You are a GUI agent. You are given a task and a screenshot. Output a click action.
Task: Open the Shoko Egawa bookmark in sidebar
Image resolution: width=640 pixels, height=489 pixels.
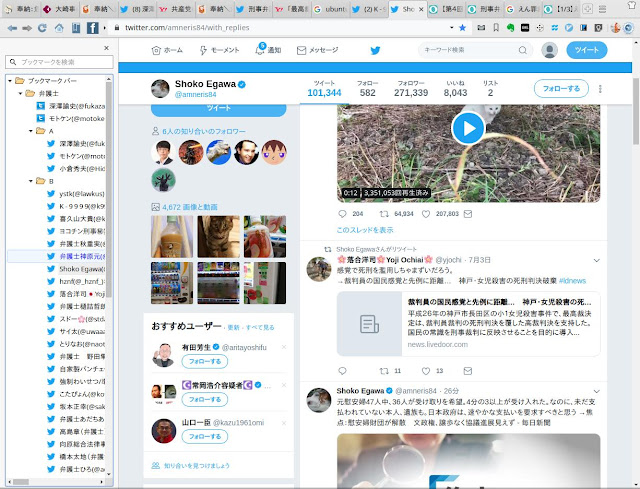pyautogui.click(x=76, y=269)
